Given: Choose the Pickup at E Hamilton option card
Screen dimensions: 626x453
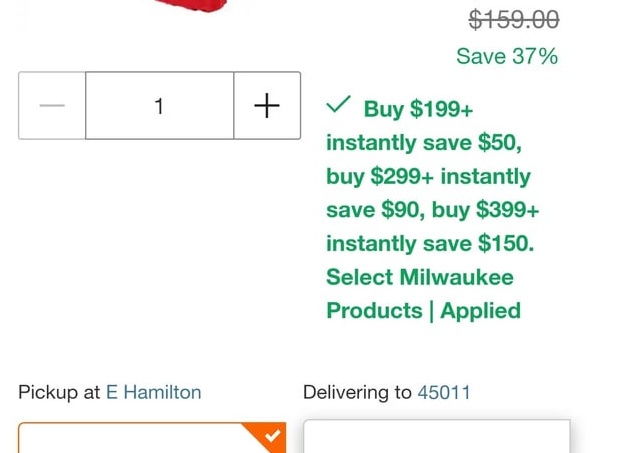Looking at the screenshot, I should [x=152, y=437].
